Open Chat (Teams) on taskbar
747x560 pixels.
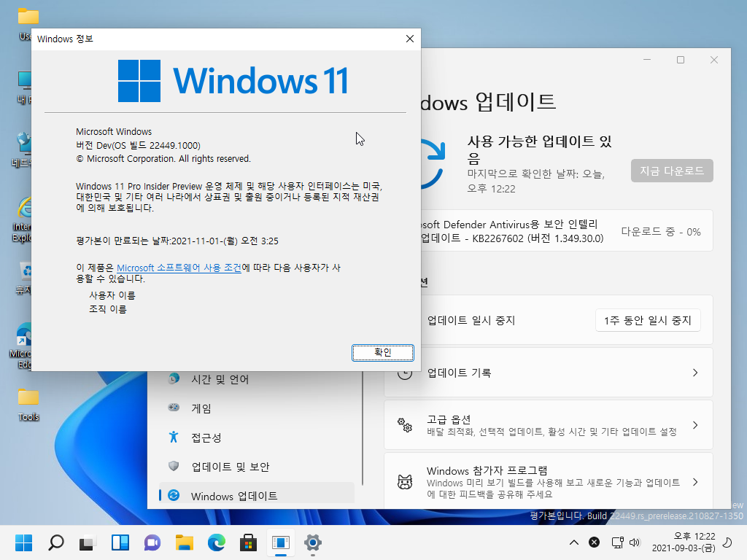[152, 542]
